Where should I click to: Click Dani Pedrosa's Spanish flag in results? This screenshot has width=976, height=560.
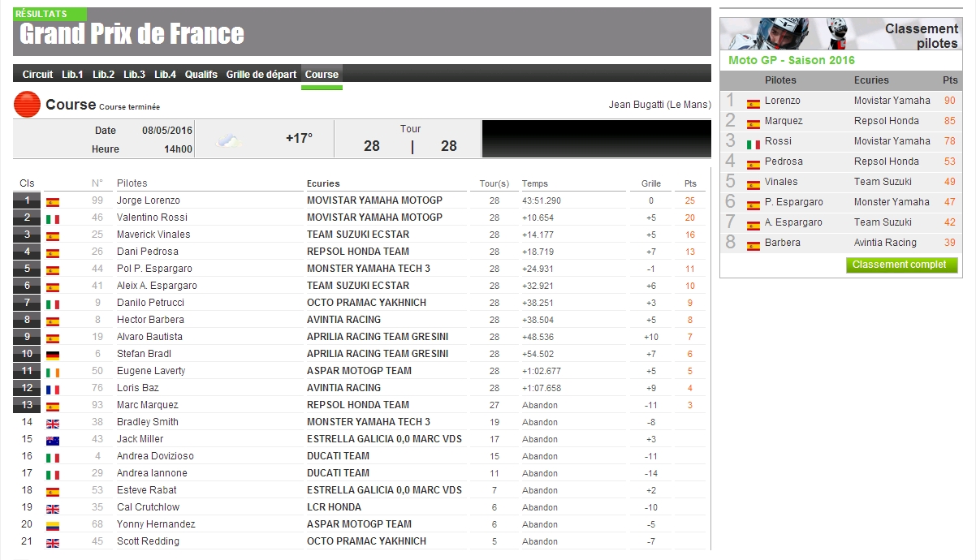pyautogui.click(x=53, y=252)
